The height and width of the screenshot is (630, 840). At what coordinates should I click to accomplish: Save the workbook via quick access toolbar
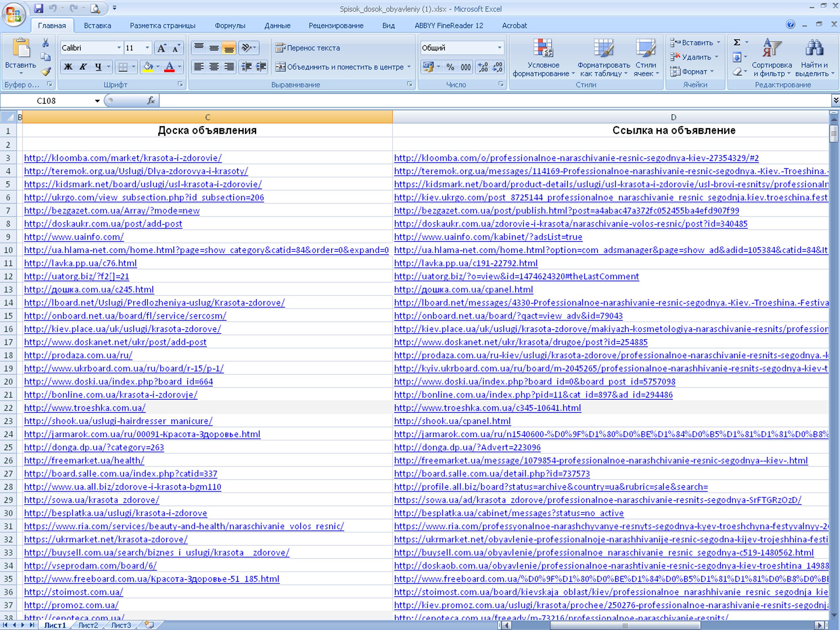[38, 8]
